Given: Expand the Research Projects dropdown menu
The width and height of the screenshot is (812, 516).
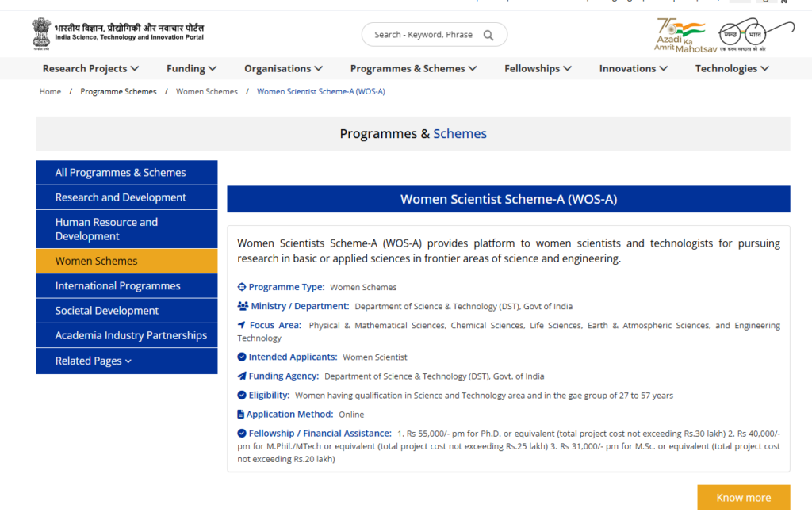Looking at the screenshot, I should click(x=90, y=68).
